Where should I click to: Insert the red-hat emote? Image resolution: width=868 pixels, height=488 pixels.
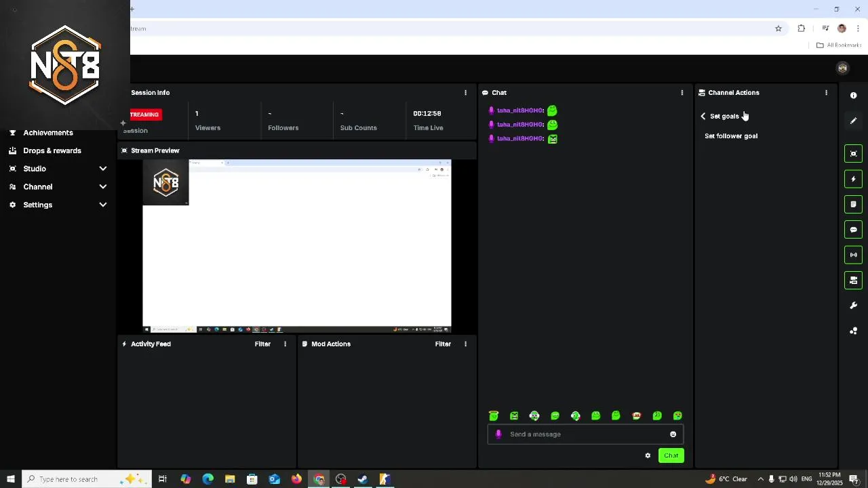click(x=636, y=416)
